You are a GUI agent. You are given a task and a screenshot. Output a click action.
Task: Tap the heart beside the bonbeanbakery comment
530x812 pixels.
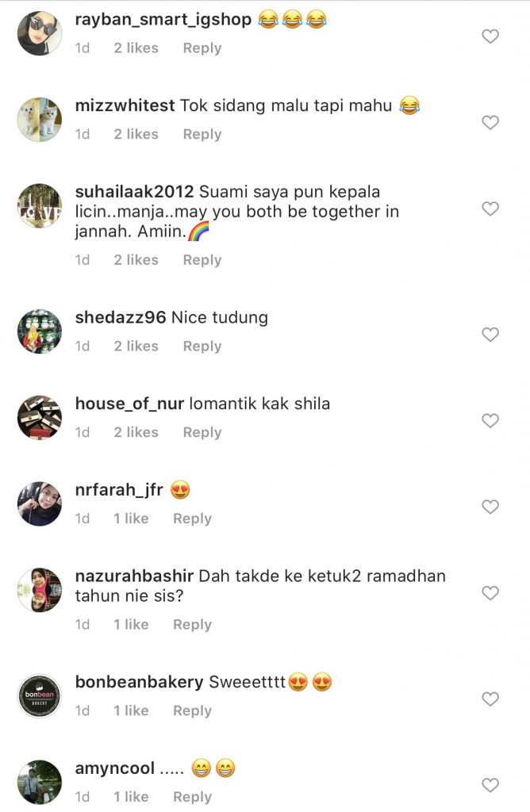click(x=490, y=699)
